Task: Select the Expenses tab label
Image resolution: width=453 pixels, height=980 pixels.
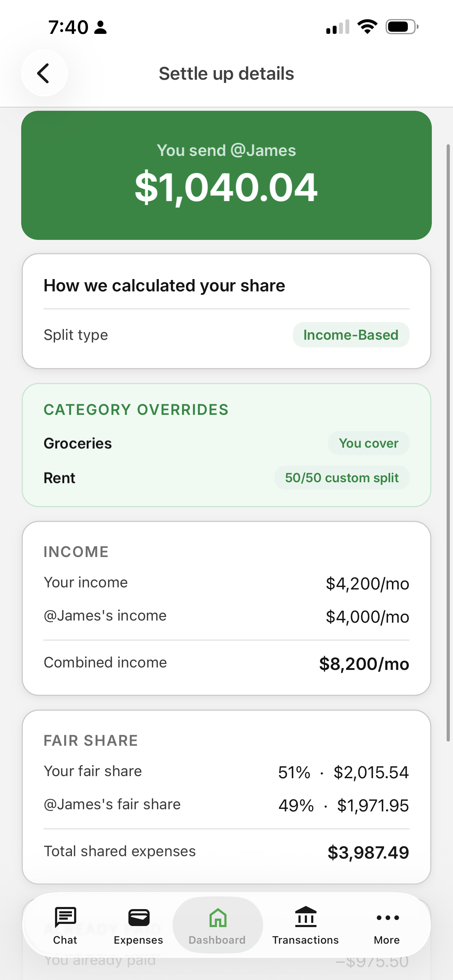Action: 138,940
